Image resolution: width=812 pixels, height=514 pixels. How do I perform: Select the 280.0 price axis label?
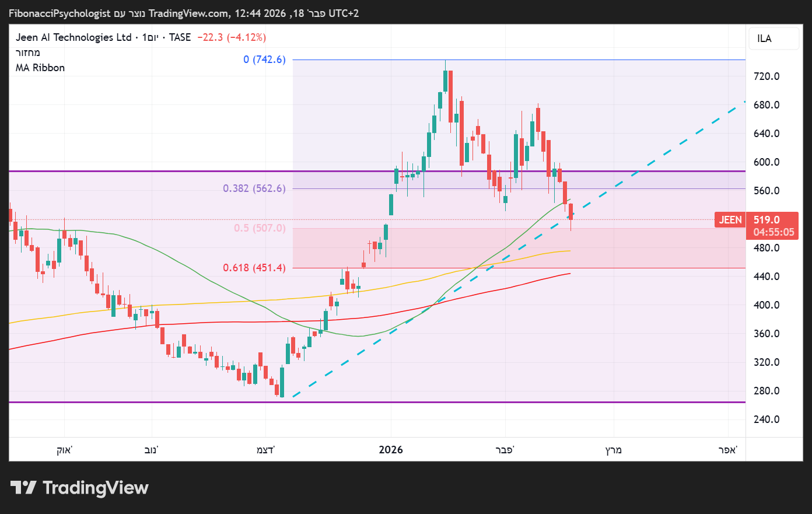click(x=766, y=391)
